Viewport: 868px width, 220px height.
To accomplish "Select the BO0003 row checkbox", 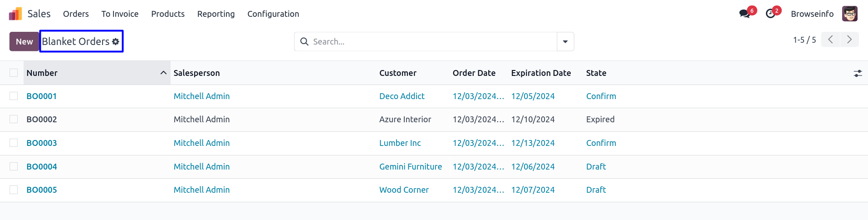I will [14, 143].
